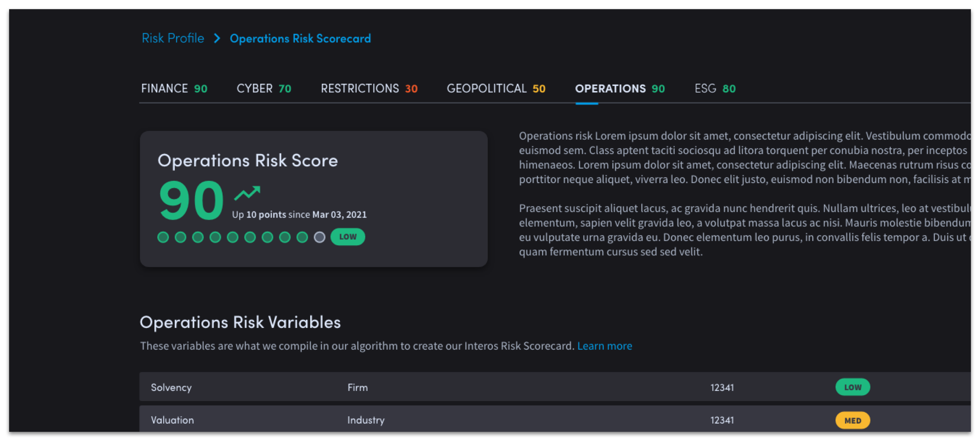Click the large 90 risk score
Viewport: 980px width, 441px height.
pyautogui.click(x=191, y=200)
